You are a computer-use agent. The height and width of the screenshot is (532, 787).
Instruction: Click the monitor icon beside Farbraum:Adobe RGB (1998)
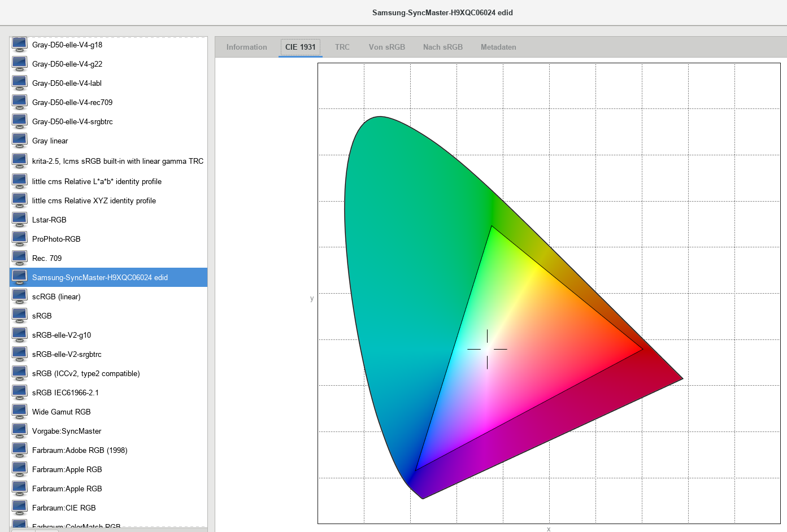pos(20,450)
